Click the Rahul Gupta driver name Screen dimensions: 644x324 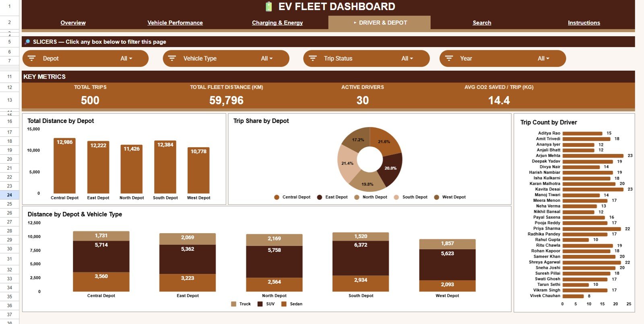[x=548, y=240]
